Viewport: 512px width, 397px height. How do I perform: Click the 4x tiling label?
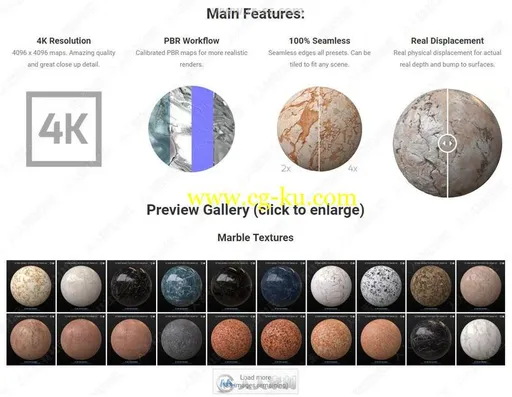point(353,169)
